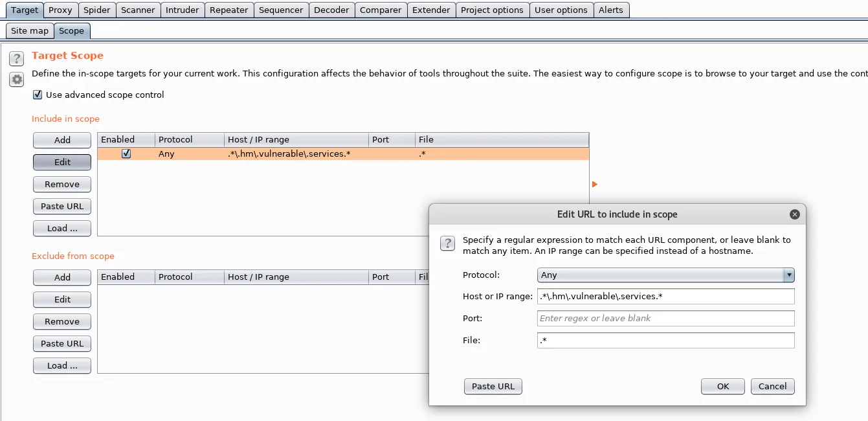Image resolution: width=868 pixels, height=421 pixels.
Task: Confirm the dialog with OK
Action: [x=723, y=386]
